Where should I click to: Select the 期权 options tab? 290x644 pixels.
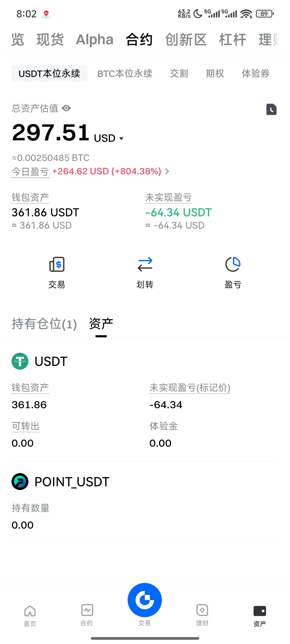pyautogui.click(x=215, y=74)
